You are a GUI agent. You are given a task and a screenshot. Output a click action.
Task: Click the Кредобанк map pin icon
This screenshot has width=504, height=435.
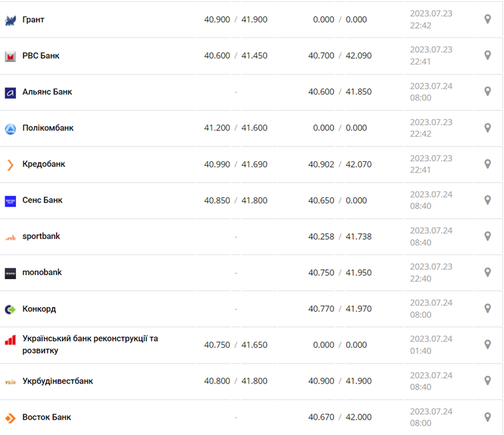click(487, 164)
